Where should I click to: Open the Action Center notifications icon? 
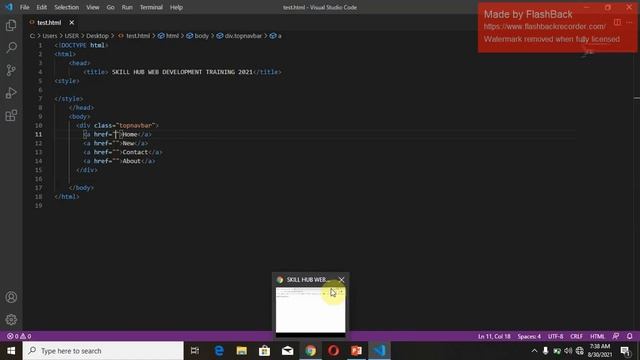(625, 351)
